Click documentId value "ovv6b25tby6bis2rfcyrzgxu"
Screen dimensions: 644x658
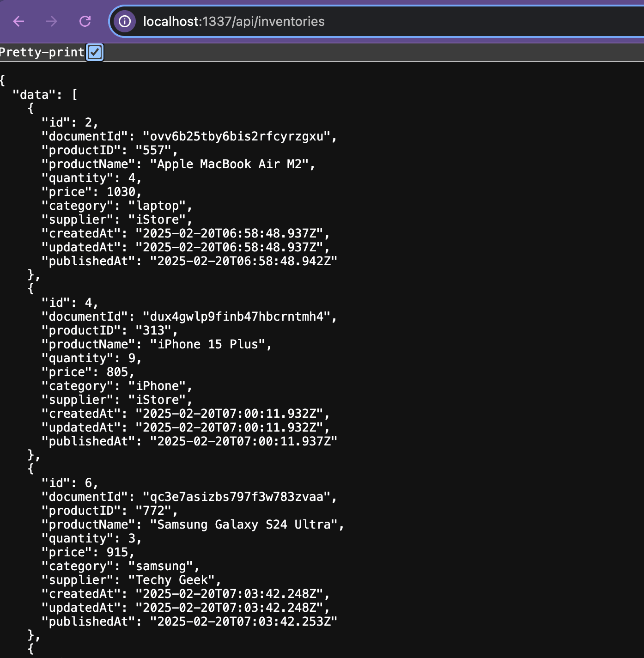237,136
